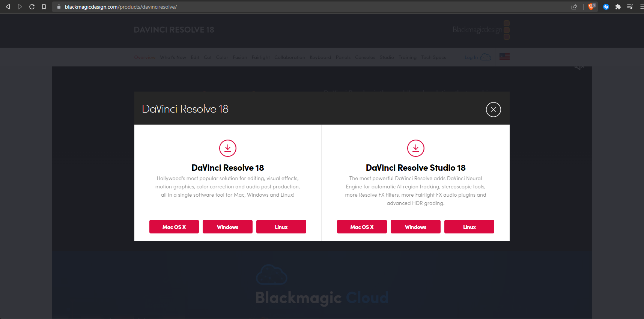Click the Log In link
Image resolution: width=644 pixels, height=319 pixels.
tap(471, 57)
